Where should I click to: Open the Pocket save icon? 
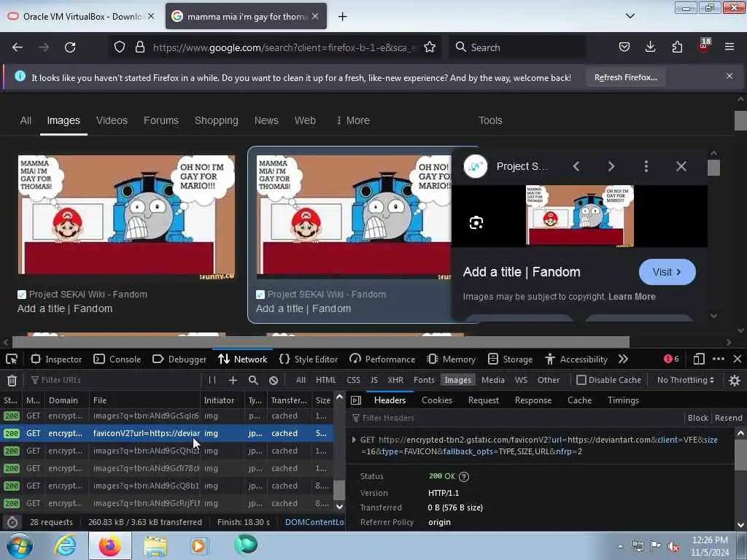coord(624,47)
